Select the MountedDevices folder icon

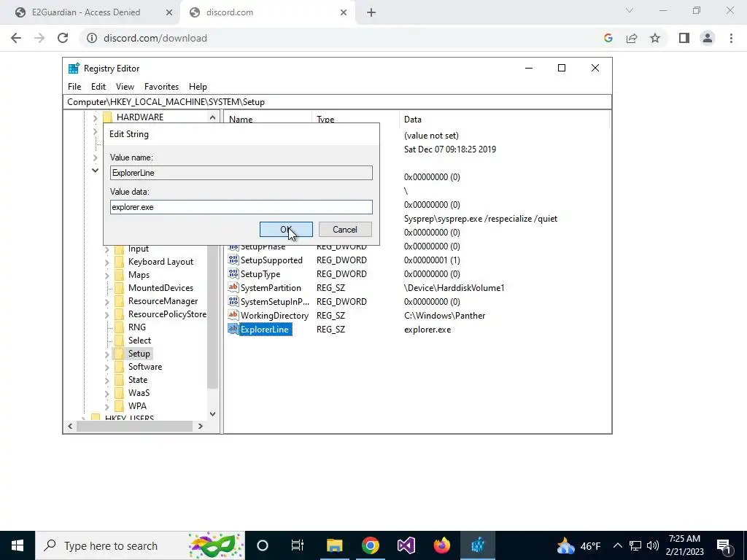pyautogui.click(x=119, y=288)
